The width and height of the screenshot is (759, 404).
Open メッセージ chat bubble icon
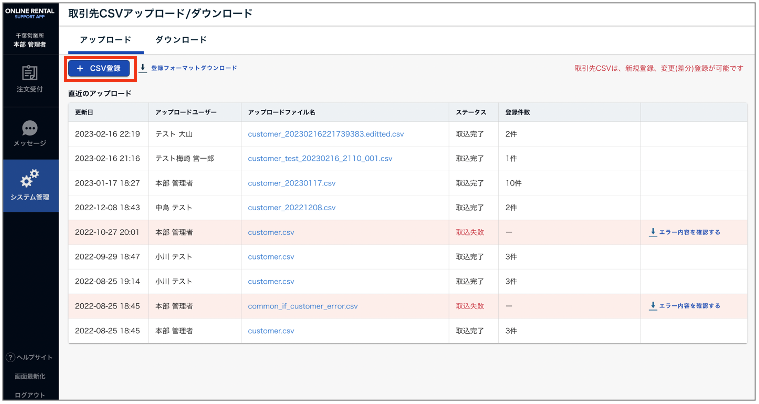tap(29, 128)
